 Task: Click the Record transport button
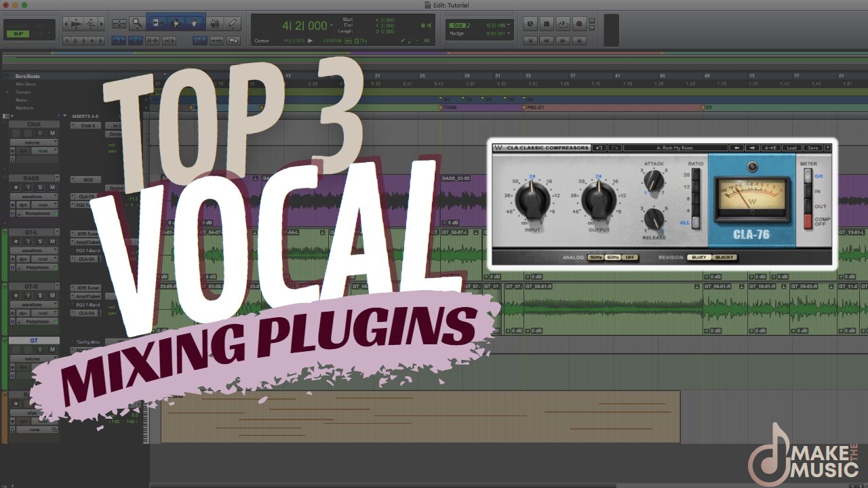(579, 24)
